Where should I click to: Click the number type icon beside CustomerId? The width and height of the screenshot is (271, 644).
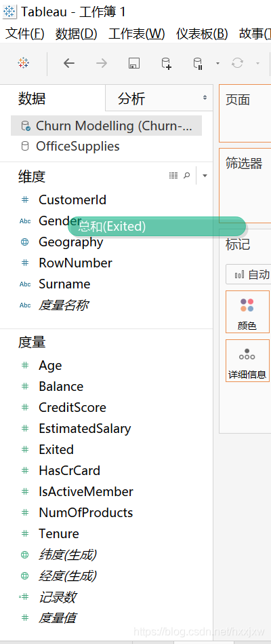[x=25, y=200]
